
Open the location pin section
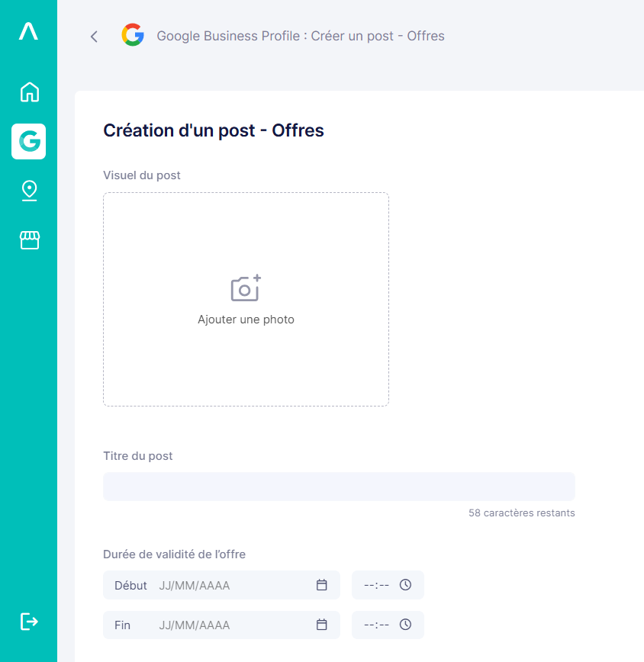29,191
